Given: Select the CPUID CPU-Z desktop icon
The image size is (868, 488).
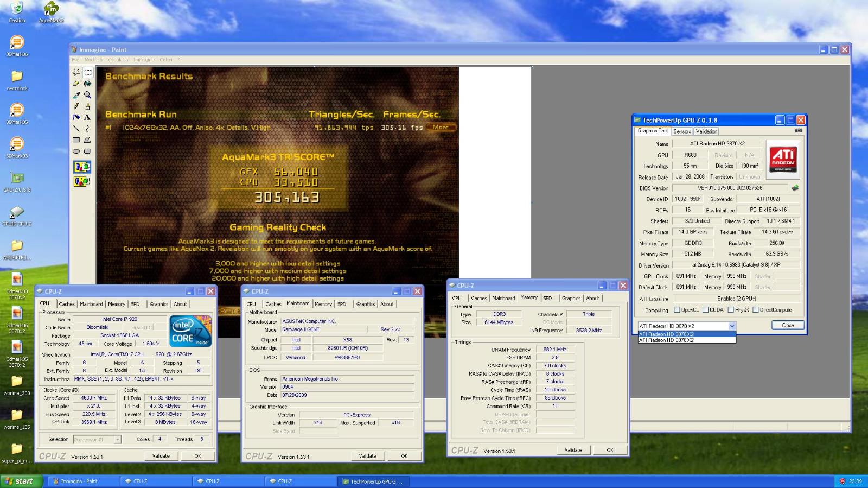Looking at the screenshot, I should coord(17,216).
